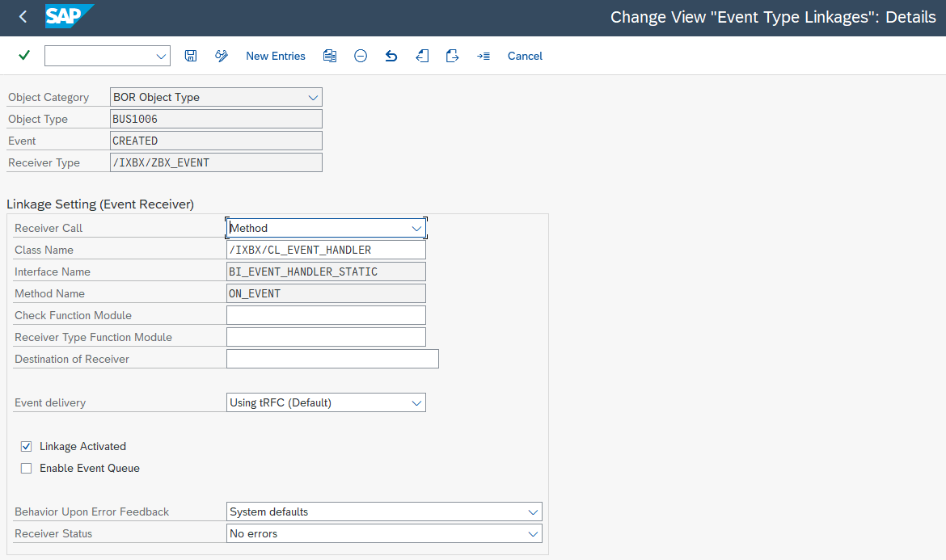Viewport: 946px width, 560px height.
Task: Click the Delete minus-circle icon
Action: [361, 56]
